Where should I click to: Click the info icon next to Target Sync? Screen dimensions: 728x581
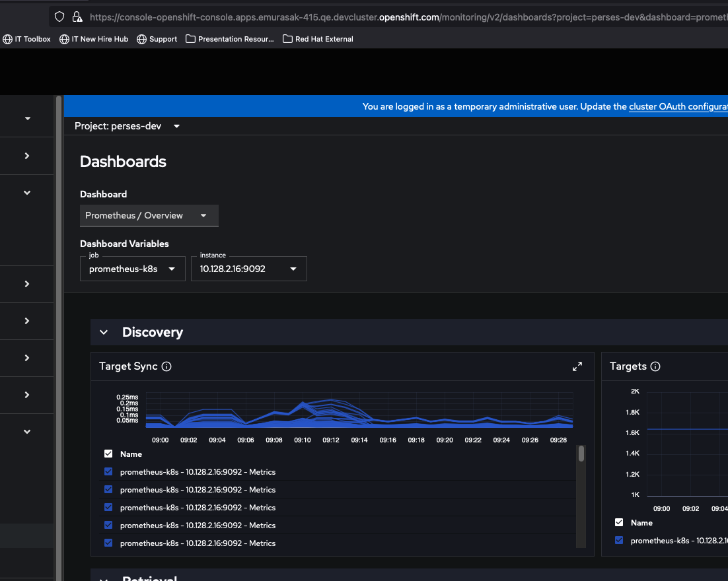[166, 366]
